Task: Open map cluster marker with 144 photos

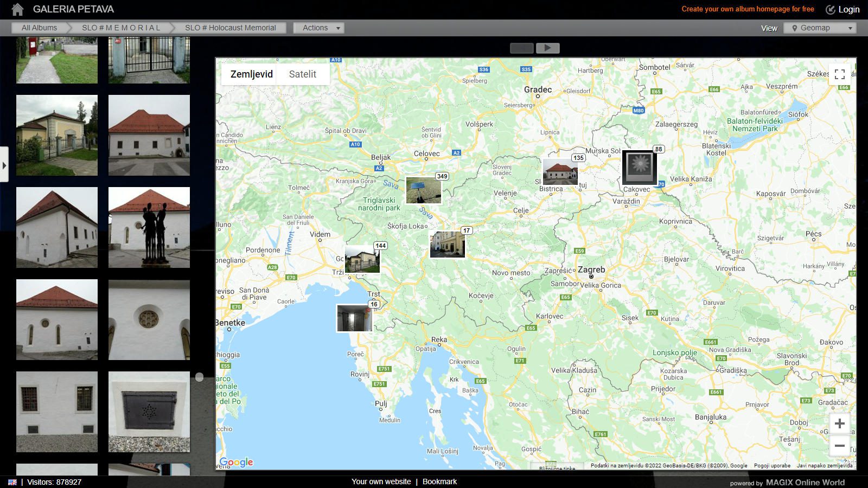Action: (362, 260)
